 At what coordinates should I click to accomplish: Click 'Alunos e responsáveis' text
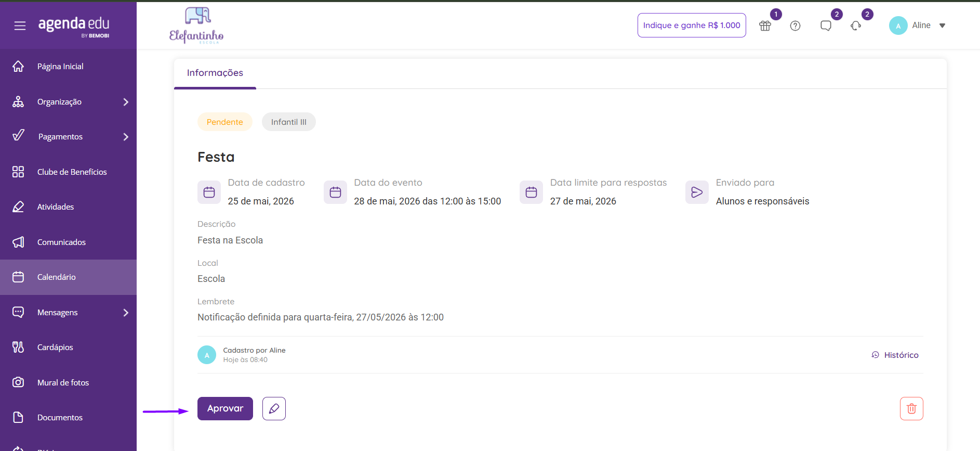point(762,201)
